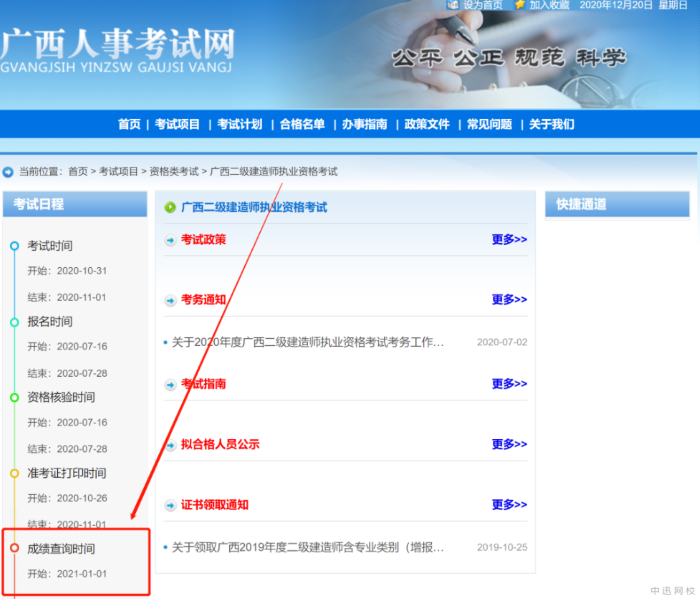Open the 考试项目 navigation menu
The height and width of the screenshot is (599, 700).
tap(177, 124)
